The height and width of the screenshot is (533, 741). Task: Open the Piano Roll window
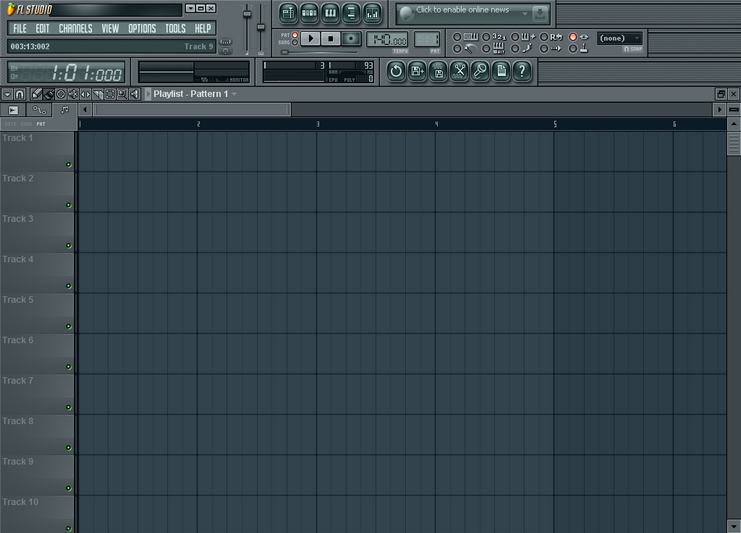(330, 13)
